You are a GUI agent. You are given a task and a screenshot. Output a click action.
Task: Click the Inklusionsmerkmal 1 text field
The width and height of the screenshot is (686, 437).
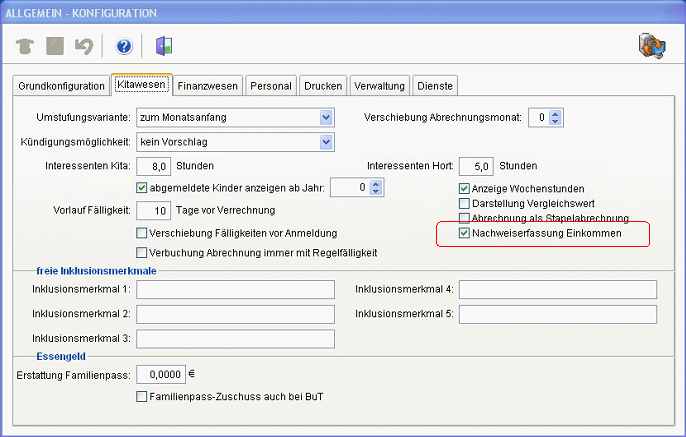tap(235, 290)
